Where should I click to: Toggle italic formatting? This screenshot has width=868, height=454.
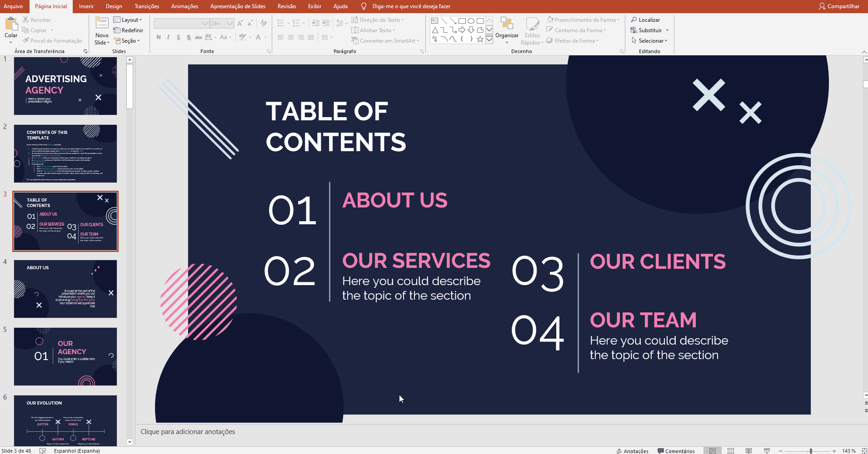tap(169, 37)
